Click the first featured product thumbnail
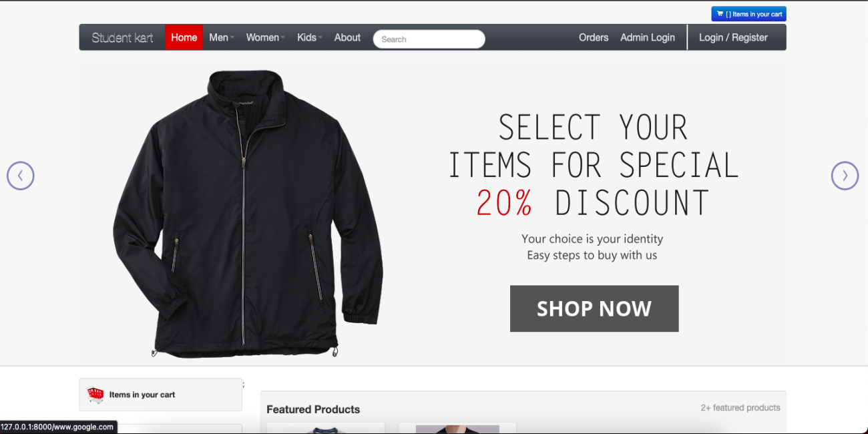The image size is (868, 434). 326,428
